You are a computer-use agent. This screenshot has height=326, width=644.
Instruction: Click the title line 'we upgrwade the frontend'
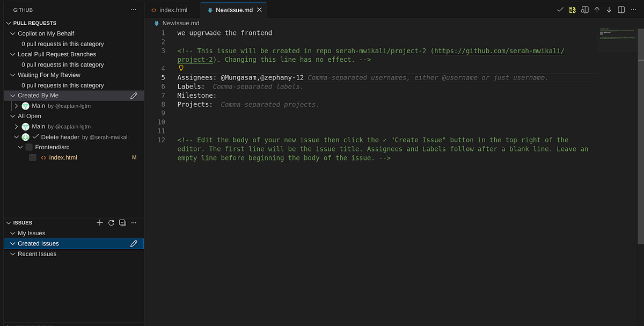(x=225, y=33)
